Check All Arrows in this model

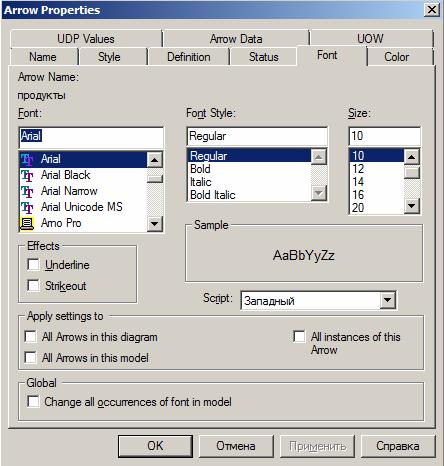point(31,357)
